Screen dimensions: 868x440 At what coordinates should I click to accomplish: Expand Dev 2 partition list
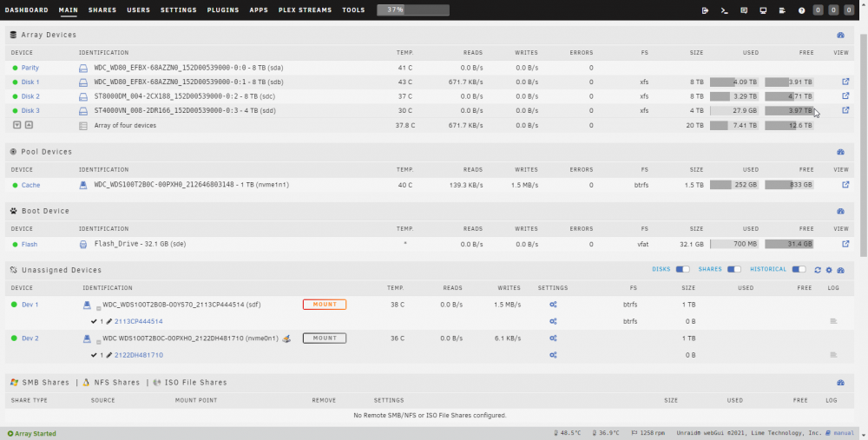99,342
